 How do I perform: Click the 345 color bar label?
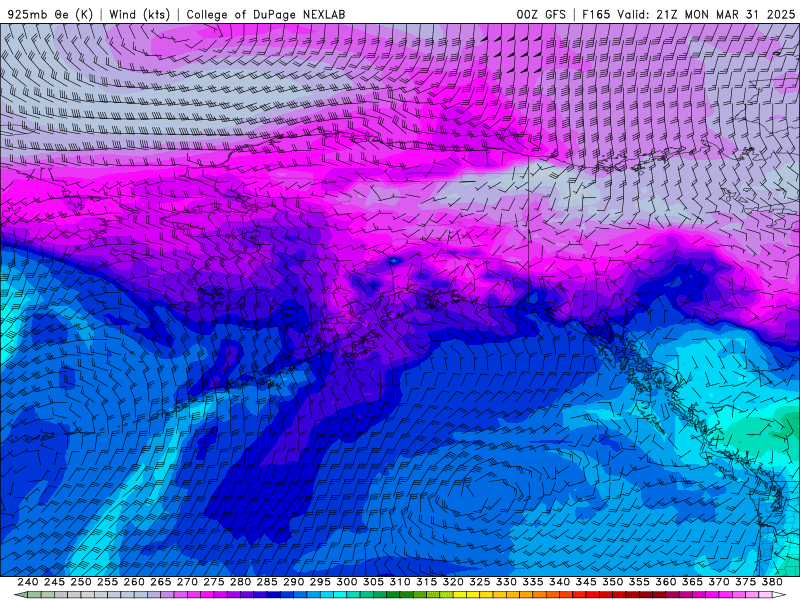(x=586, y=582)
